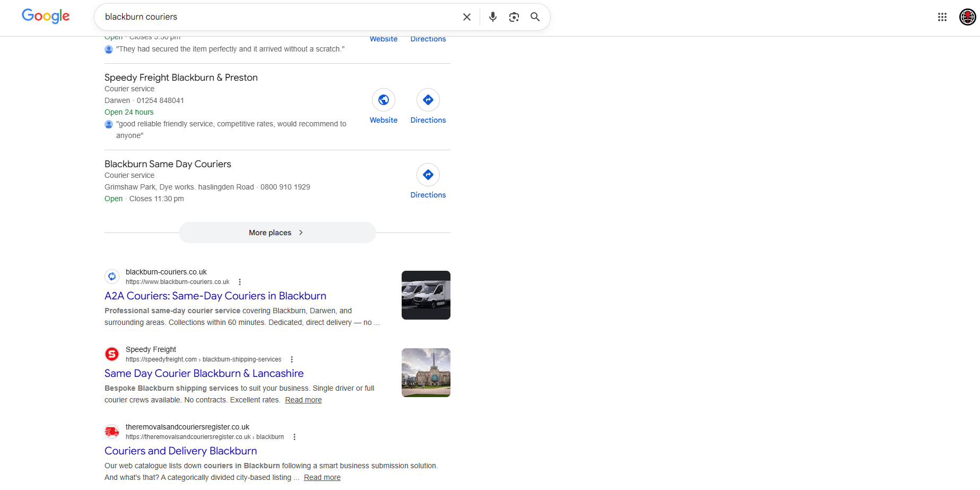Open the Google logo homepage link
The height and width of the screenshot is (490, 980).
coord(46,16)
